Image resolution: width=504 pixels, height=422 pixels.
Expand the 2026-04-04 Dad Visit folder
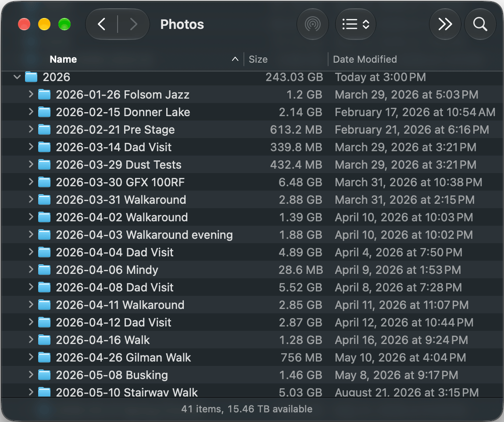tap(31, 252)
